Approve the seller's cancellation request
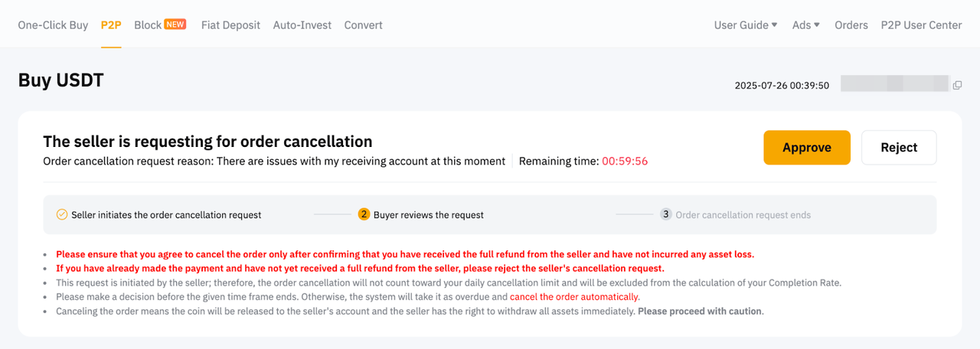This screenshot has width=980, height=349. (807, 148)
